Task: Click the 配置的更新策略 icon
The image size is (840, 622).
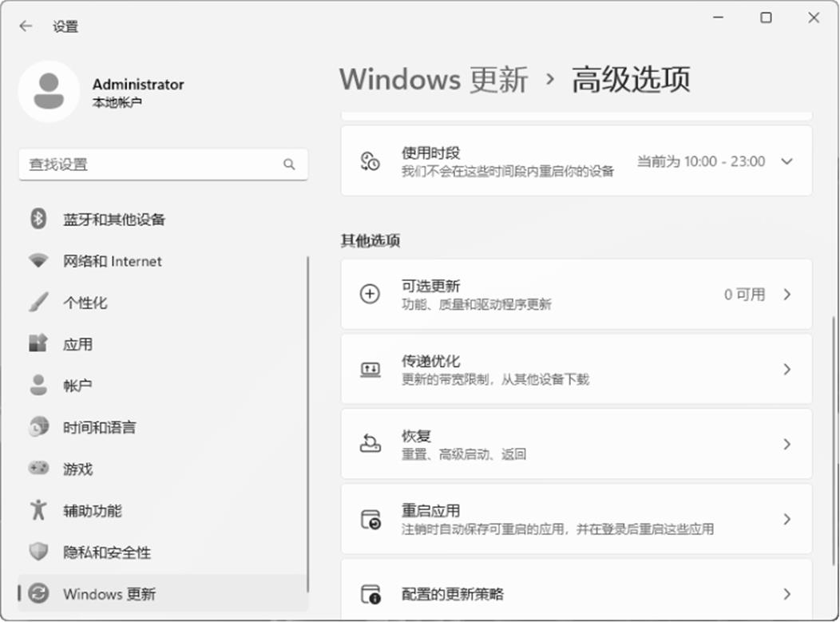Action: (x=370, y=594)
